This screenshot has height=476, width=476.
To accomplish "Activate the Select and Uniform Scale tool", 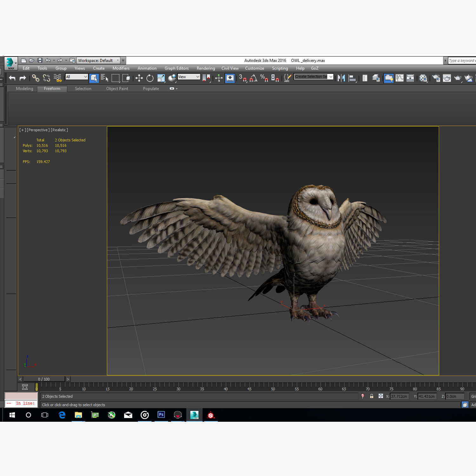I will [x=161, y=78].
